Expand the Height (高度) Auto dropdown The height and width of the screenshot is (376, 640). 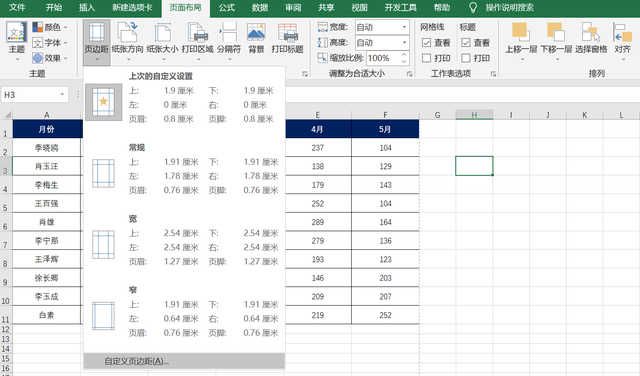tap(404, 42)
